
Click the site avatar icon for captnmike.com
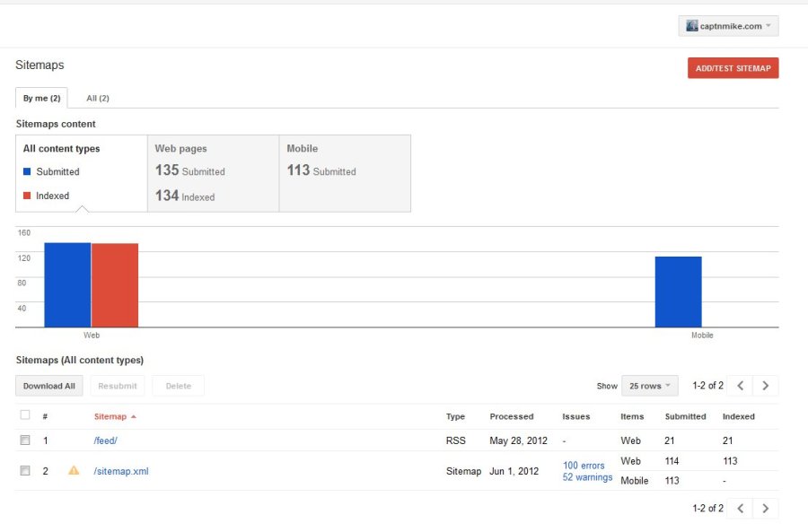click(x=691, y=26)
